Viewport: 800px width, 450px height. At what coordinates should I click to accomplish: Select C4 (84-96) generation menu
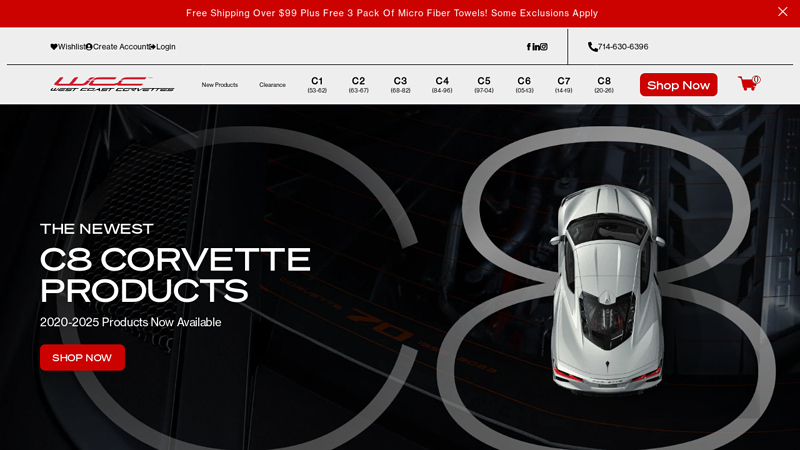tap(442, 84)
